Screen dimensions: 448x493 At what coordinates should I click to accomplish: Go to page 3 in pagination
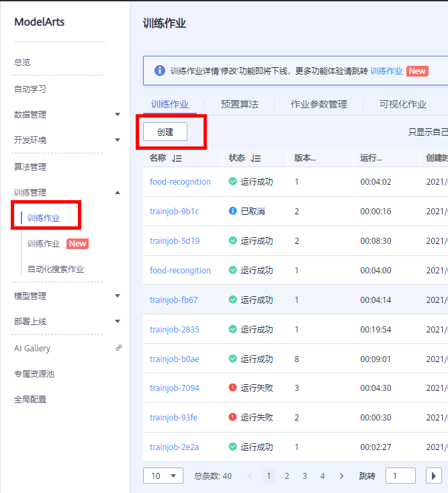point(304,476)
